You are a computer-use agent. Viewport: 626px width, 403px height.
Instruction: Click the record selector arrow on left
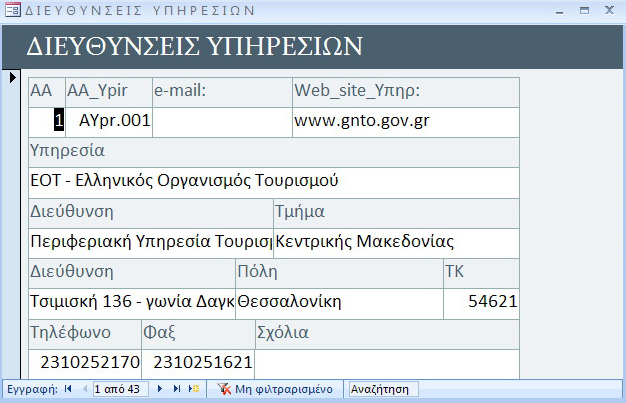click(x=12, y=78)
